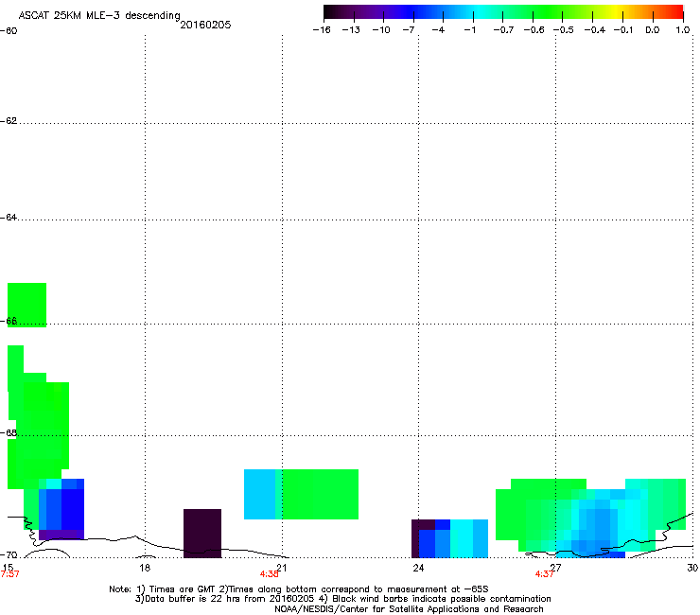Click the color scale label "-10"

[381, 30]
